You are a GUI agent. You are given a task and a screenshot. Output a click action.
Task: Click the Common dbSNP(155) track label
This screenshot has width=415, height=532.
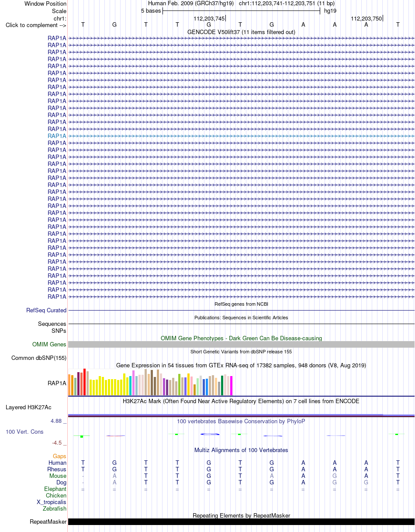coord(39,358)
